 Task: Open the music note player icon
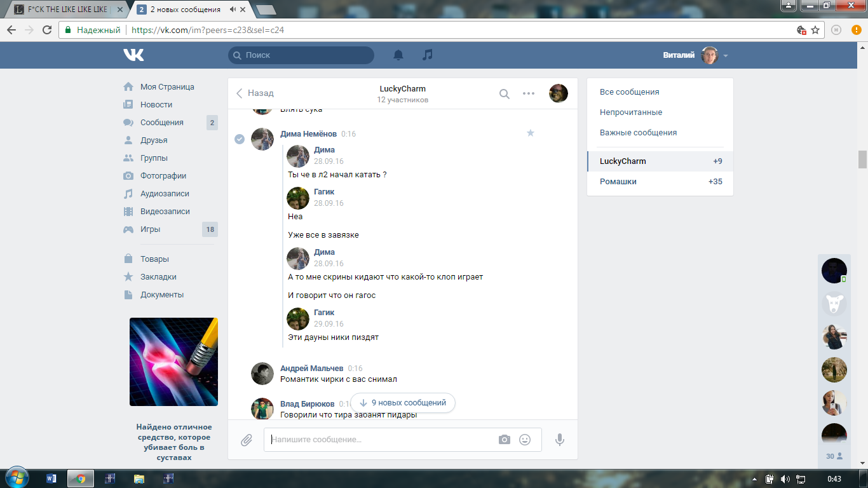428,55
